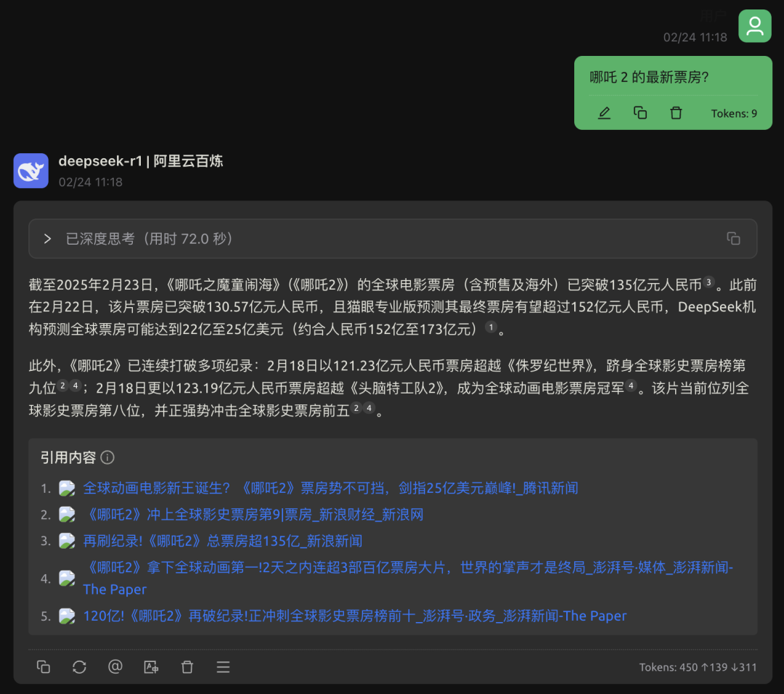This screenshot has height=694, width=784.
Task: Click the info icon next to 引用内容
Action: [107, 457]
